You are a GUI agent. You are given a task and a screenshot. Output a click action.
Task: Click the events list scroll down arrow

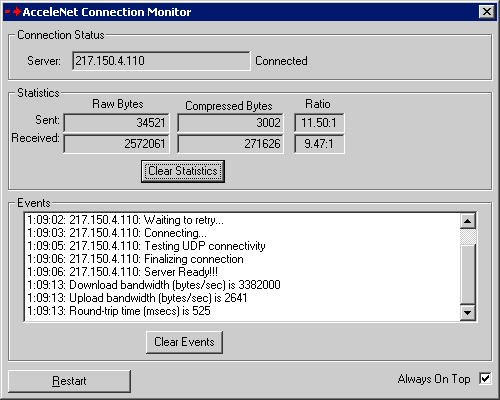click(x=467, y=313)
